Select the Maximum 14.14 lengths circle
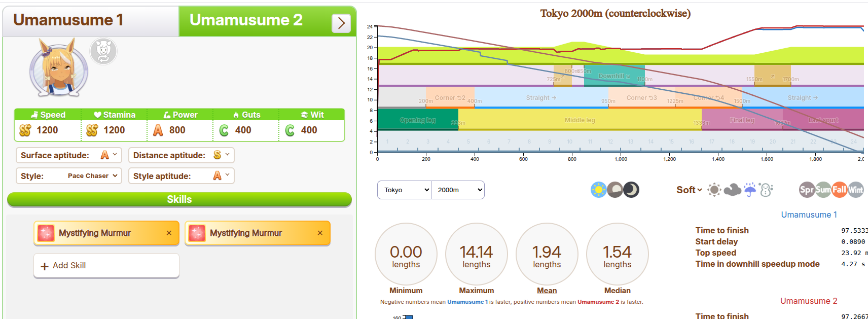This screenshot has width=868, height=319. pos(477,254)
